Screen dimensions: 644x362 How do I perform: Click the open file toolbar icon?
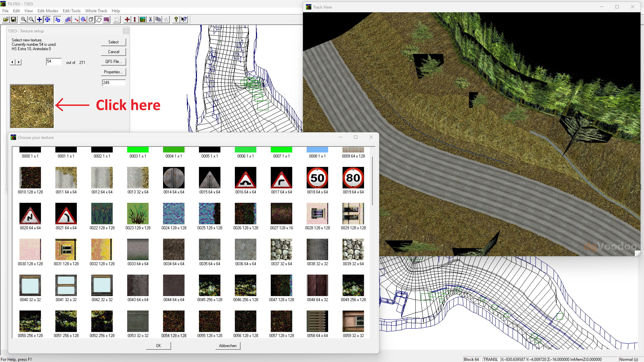[6, 19]
